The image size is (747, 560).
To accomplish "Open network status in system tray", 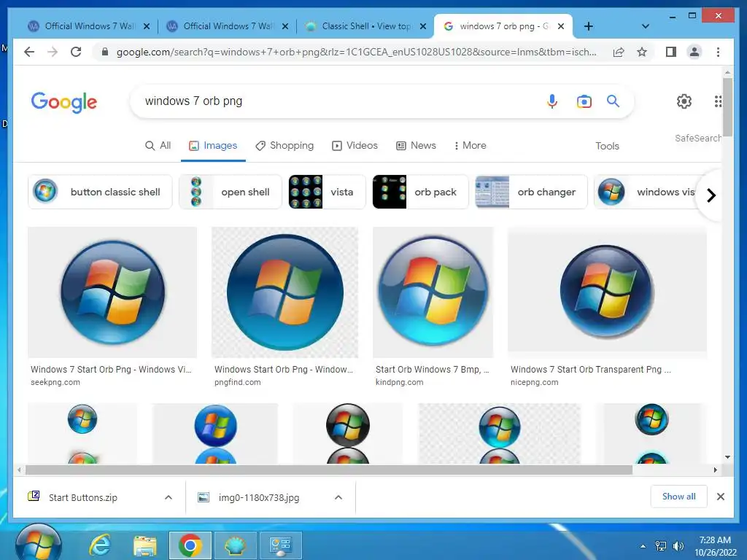I will [x=661, y=546].
